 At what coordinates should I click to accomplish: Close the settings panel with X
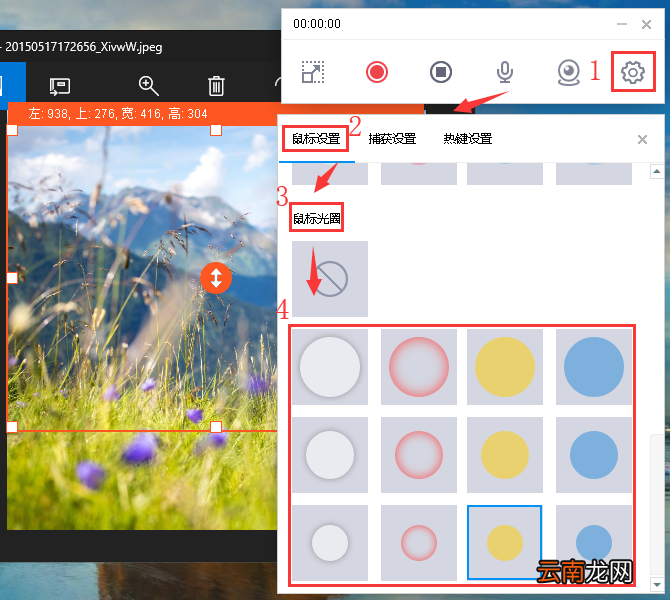pos(642,139)
